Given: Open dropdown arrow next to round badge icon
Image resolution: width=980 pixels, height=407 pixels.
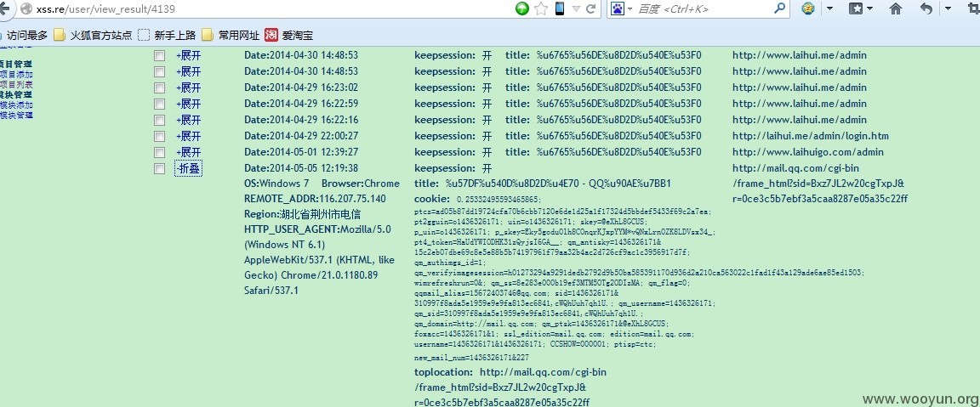Looking at the screenshot, I should click(x=830, y=8).
